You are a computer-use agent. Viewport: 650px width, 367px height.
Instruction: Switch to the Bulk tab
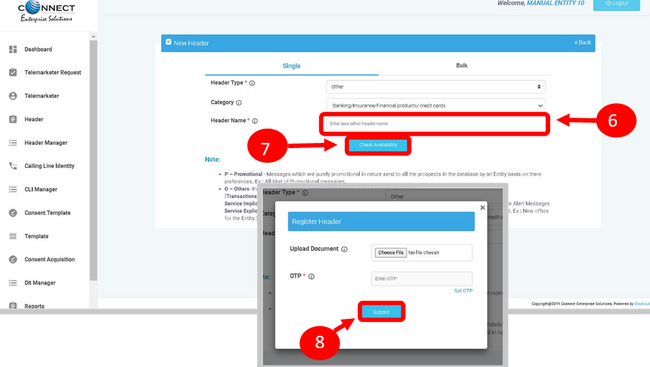[x=461, y=66]
